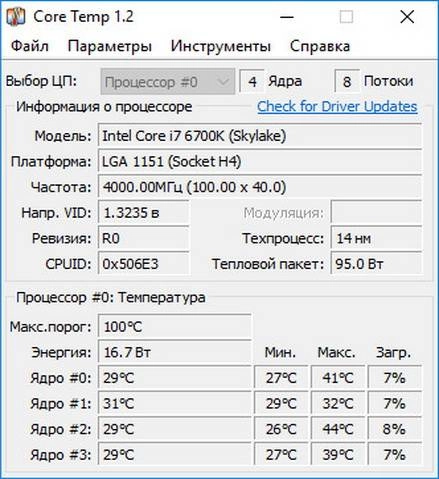The image size is (439, 479).
Task: Click Ядро #2 maximum temperature 44°C
Action: [338, 429]
